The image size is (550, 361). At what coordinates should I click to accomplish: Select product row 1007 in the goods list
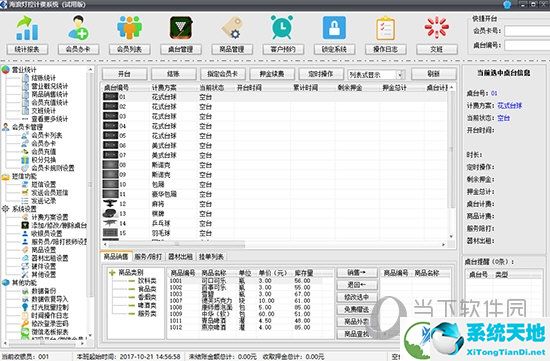click(246, 301)
